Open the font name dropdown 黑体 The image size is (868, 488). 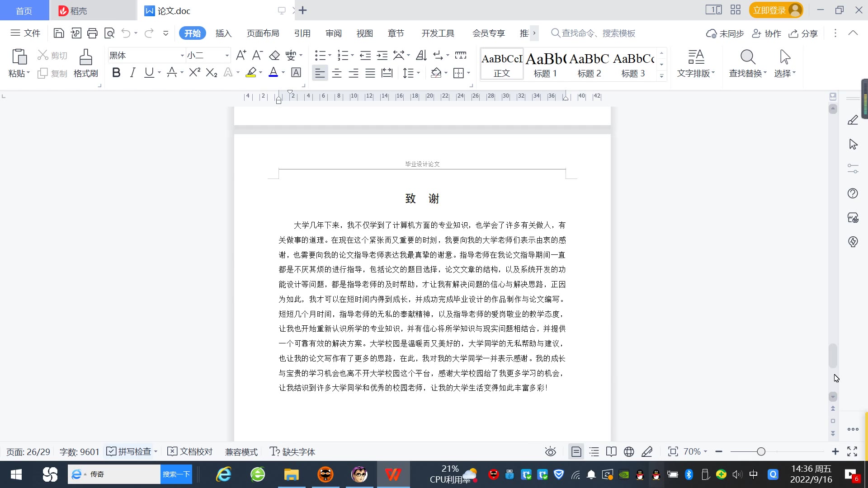(x=182, y=56)
